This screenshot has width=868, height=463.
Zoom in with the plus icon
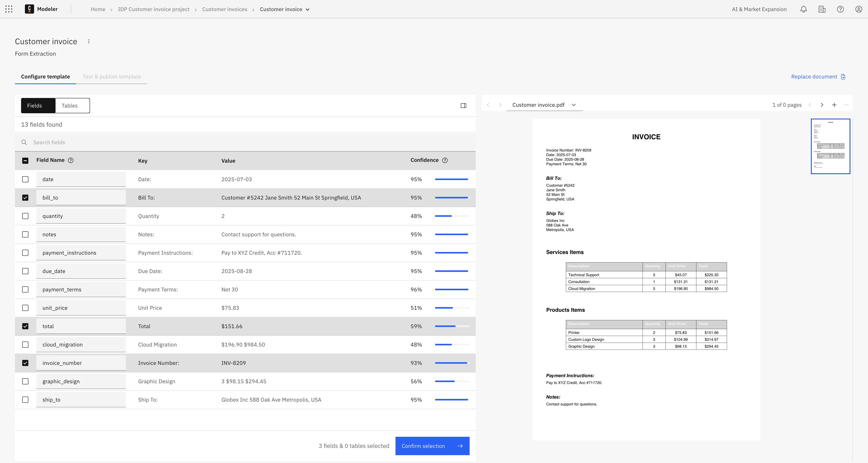(x=834, y=105)
